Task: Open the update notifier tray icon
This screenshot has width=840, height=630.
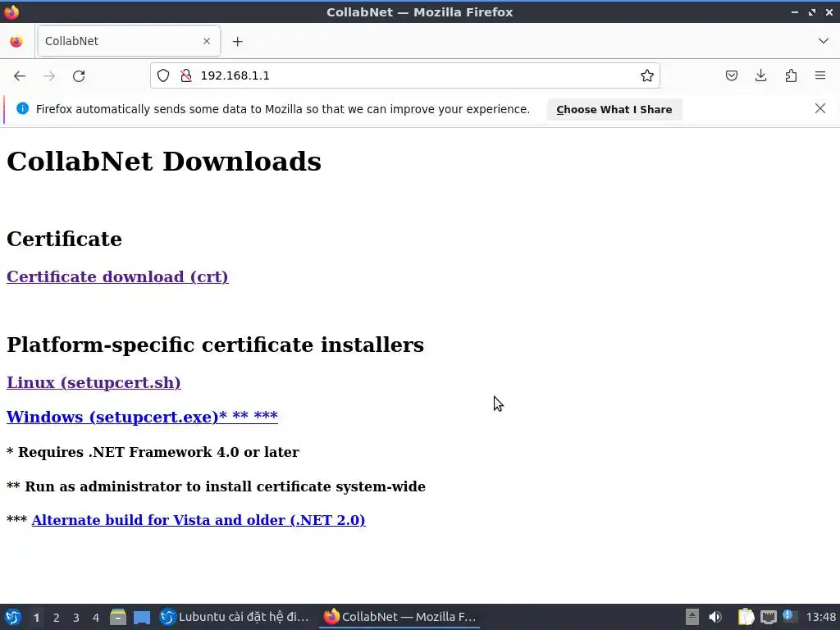Action: (x=788, y=616)
